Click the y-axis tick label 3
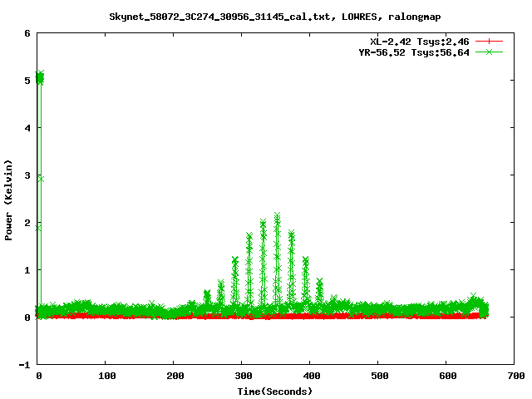This screenshot has width=532, height=399. [27, 175]
